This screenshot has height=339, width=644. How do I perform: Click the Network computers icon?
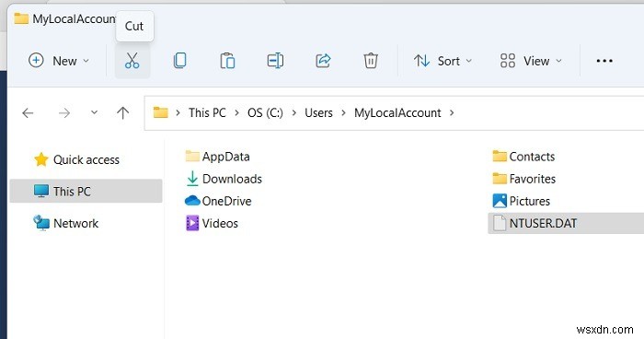pyautogui.click(x=41, y=223)
